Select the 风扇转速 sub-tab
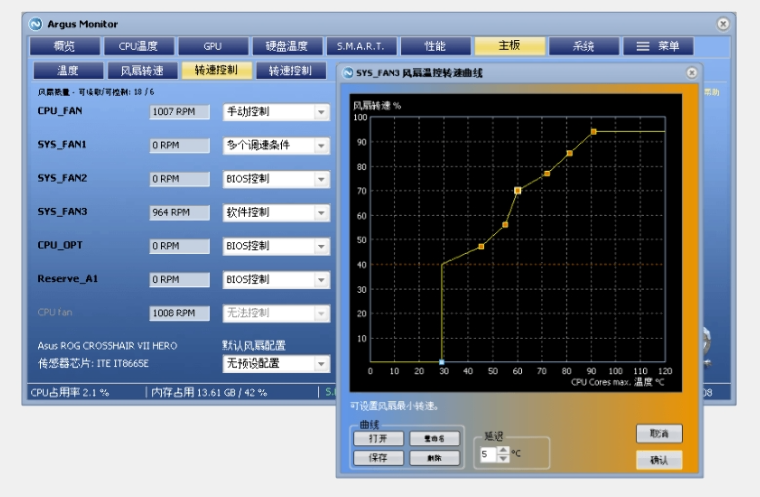Screen dimensions: 760x497 [142, 70]
